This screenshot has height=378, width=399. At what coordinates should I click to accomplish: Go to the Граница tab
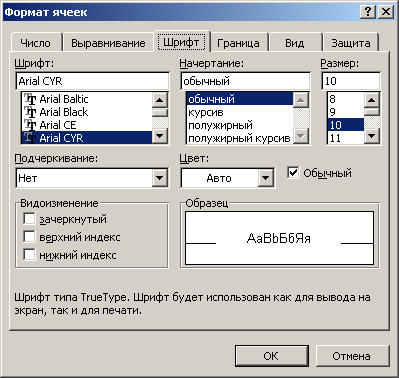click(x=238, y=43)
